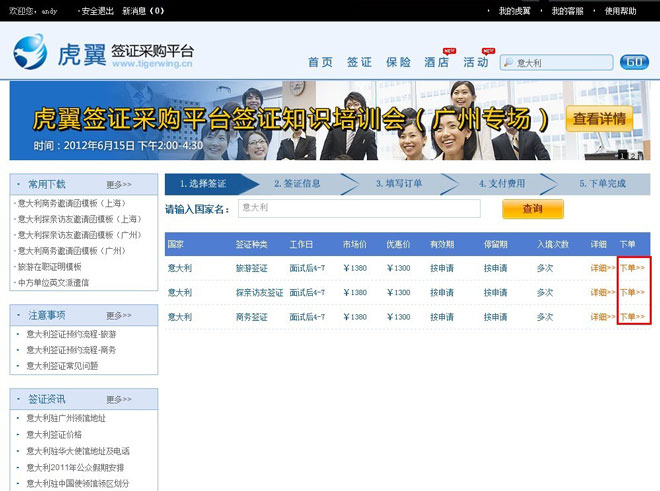Select step tab 2. 签证信息
This screenshot has width=660, height=491.
tap(297, 184)
